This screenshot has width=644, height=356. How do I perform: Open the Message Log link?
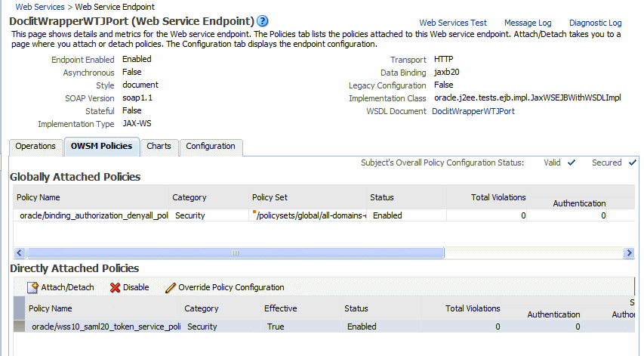pyautogui.click(x=528, y=23)
